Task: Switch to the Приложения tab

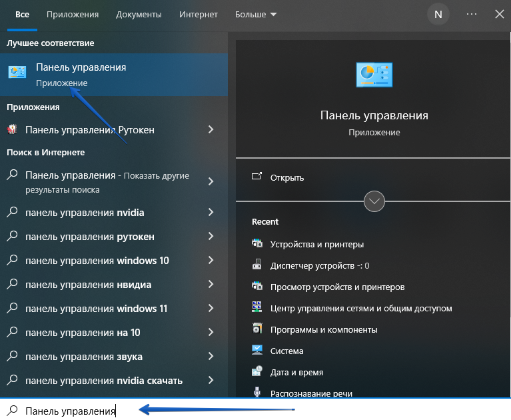Action: (x=74, y=14)
